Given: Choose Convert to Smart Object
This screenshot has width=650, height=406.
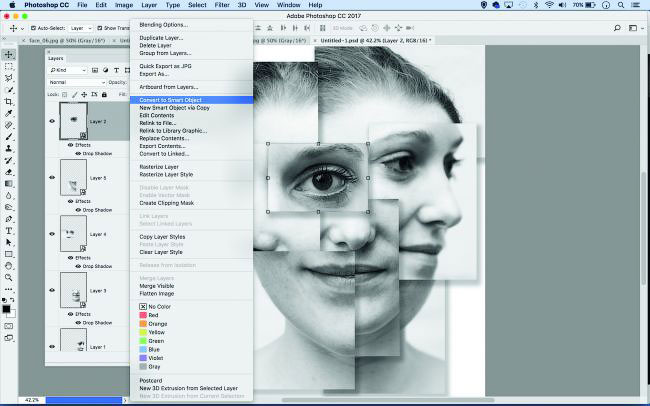Looking at the screenshot, I should [x=192, y=100].
